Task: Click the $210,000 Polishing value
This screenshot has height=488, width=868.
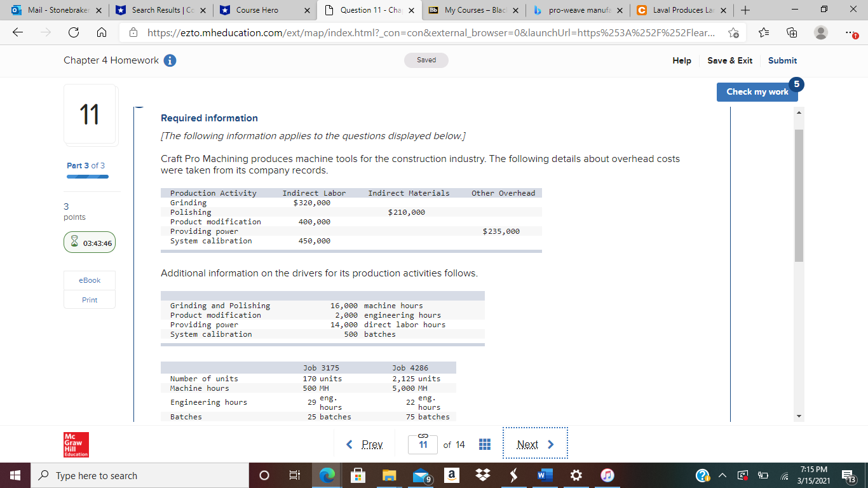Action: tap(407, 212)
